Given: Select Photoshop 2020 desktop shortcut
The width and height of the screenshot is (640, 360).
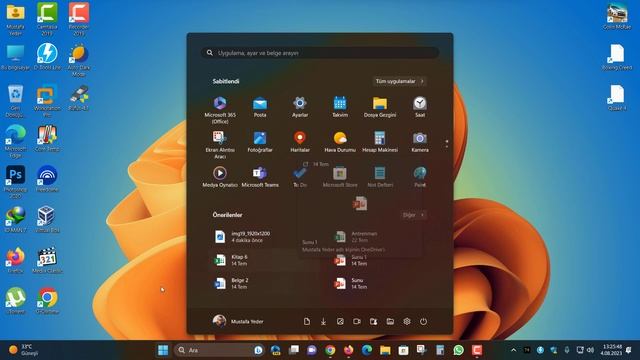Looking at the screenshot, I should point(16,182).
